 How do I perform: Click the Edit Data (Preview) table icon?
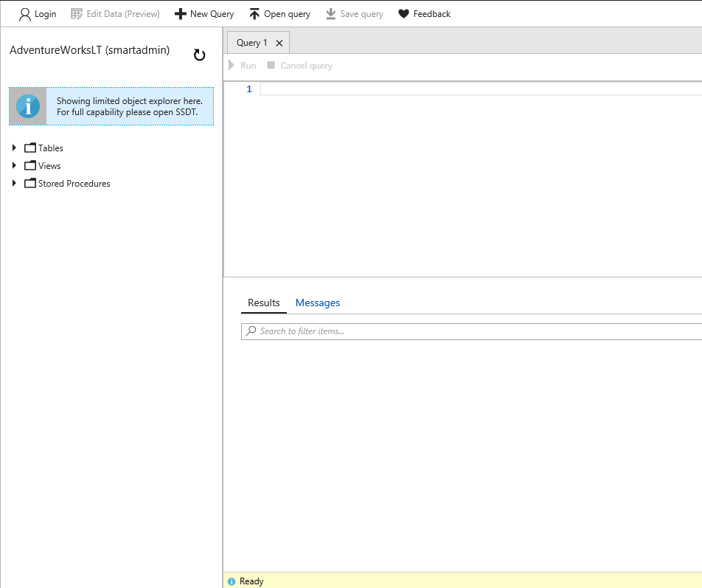77,14
